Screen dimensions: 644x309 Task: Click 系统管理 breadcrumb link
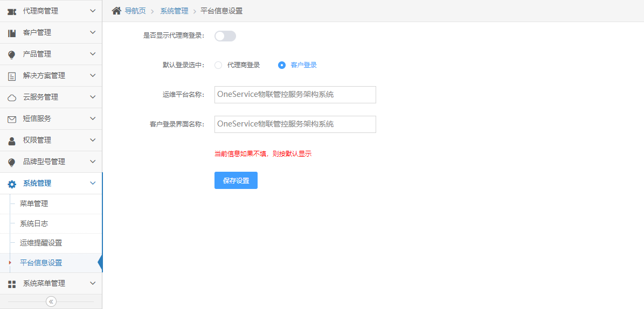coord(174,11)
